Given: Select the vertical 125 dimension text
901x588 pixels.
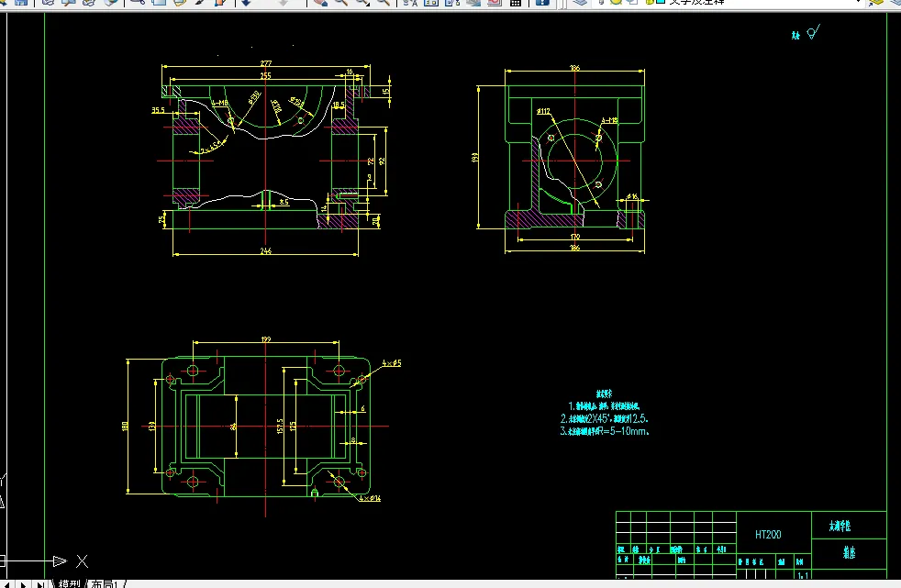Looking at the screenshot, I should pyautogui.click(x=293, y=426).
